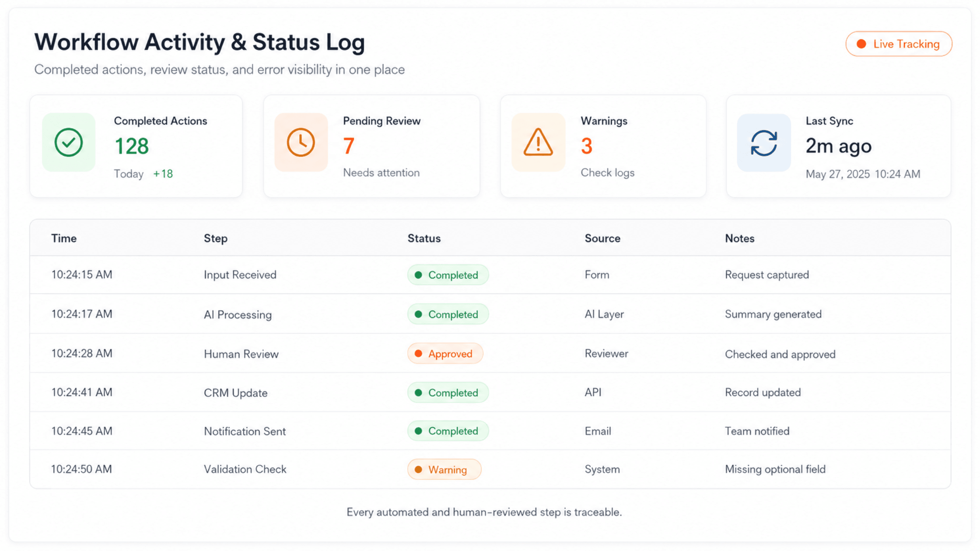Click the Missing optional field note
980x551 pixels.
pyautogui.click(x=775, y=469)
